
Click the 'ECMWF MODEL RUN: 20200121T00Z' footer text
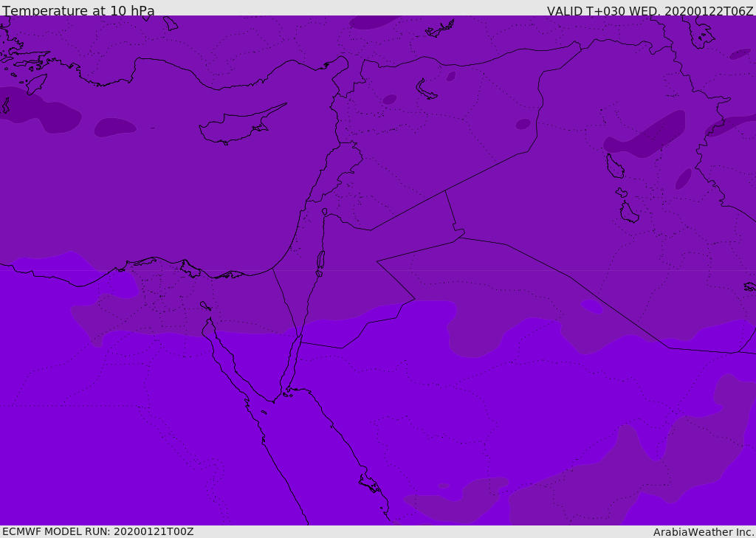click(x=98, y=531)
